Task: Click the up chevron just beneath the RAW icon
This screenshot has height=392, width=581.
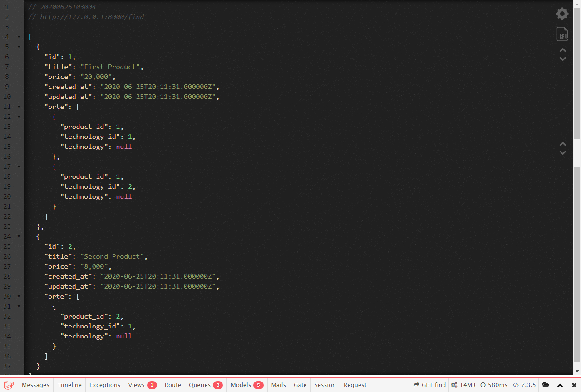Action: point(563,50)
